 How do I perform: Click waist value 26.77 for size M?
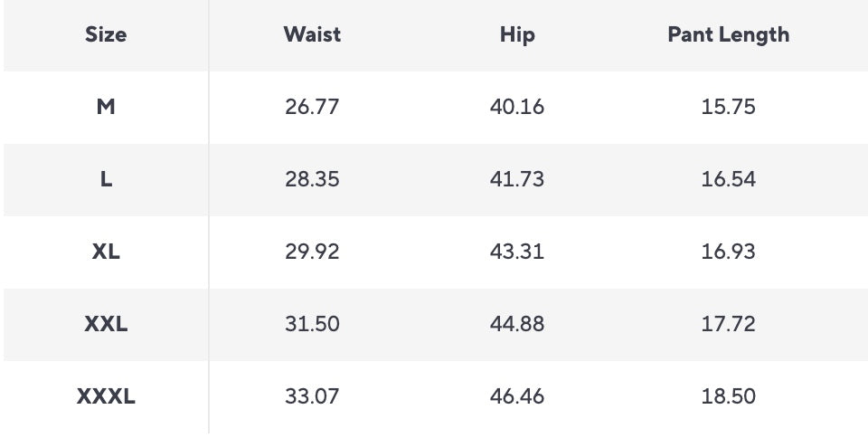(312, 107)
